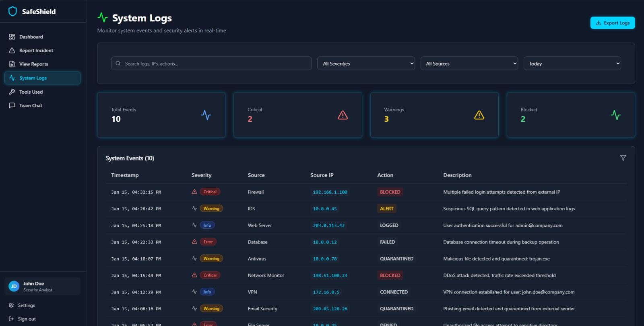
Task: Click the SafeShield shield logo icon
Action: coord(13,11)
